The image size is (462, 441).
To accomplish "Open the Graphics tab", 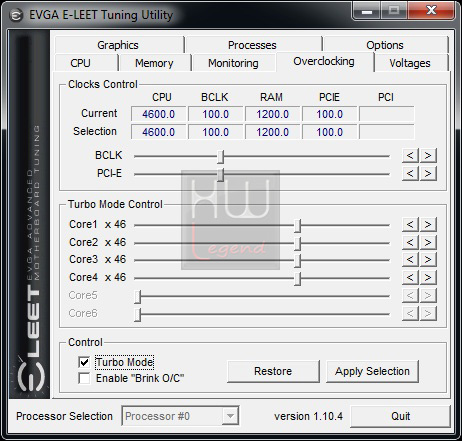I will [x=118, y=45].
